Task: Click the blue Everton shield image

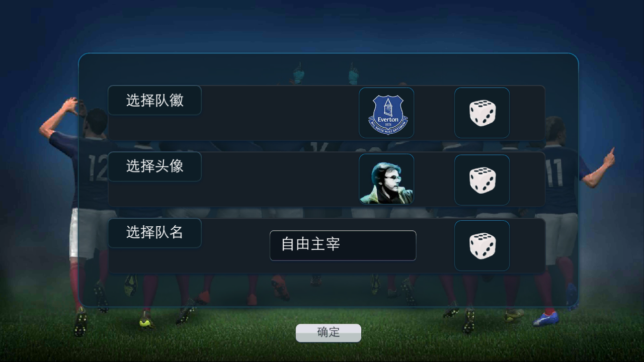Action: click(386, 113)
